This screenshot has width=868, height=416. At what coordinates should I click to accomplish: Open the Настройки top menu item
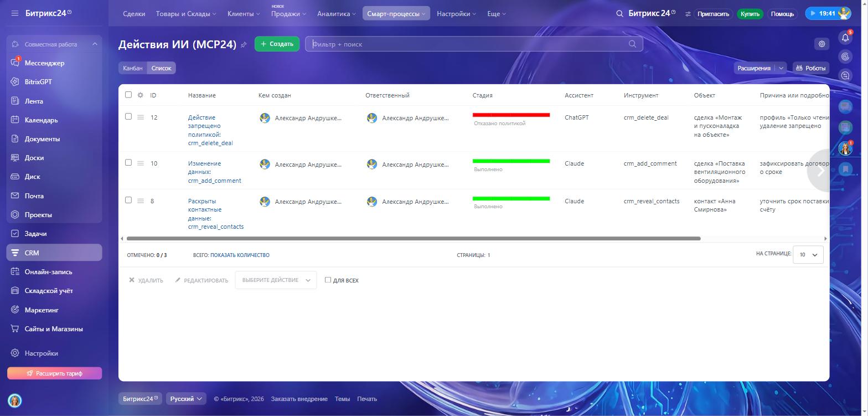[x=456, y=14]
